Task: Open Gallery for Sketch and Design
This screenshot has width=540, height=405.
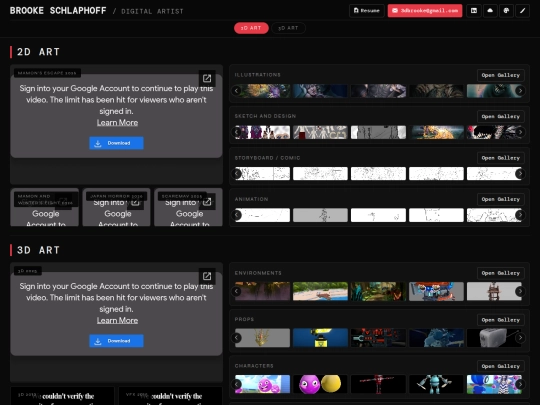Action: 501,116
